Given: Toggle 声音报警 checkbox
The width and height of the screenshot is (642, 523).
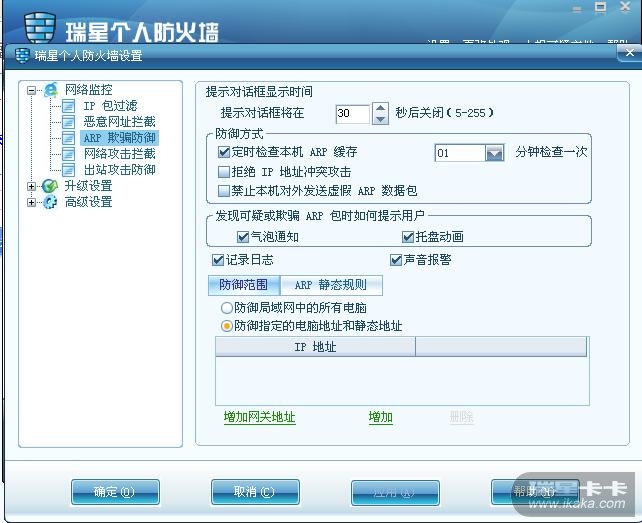Looking at the screenshot, I should [x=396, y=260].
